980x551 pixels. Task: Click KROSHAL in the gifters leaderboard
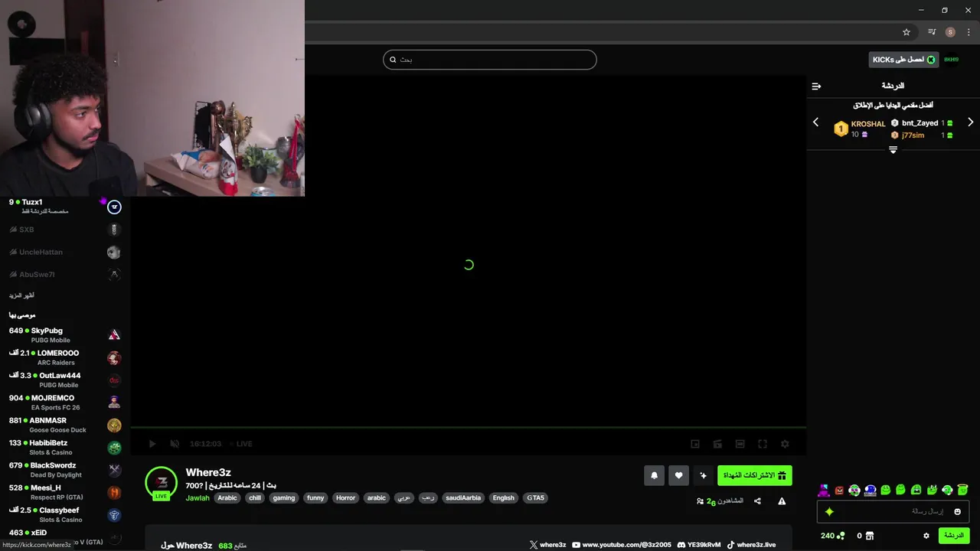pyautogui.click(x=868, y=124)
